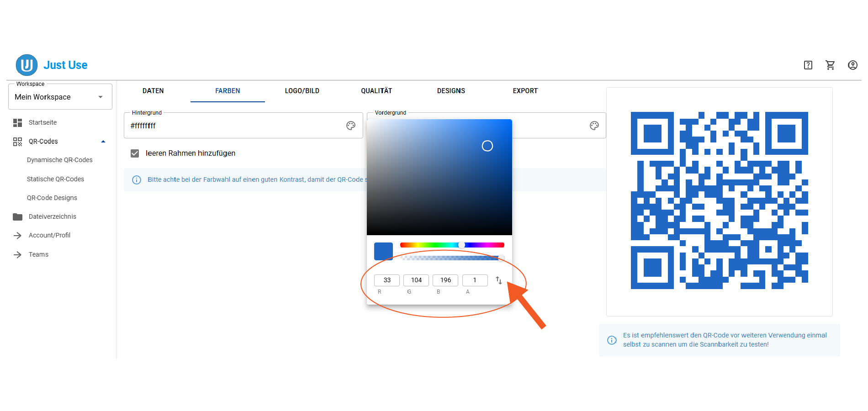
Task: Click the Just Use logo icon
Action: [x=26, y=65]
